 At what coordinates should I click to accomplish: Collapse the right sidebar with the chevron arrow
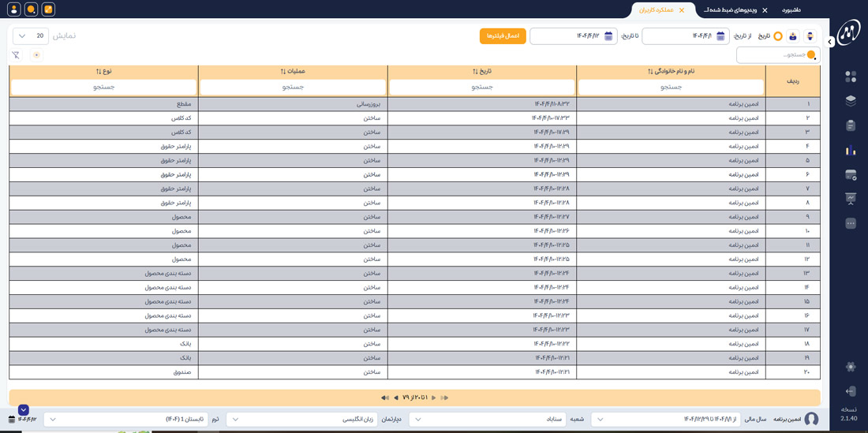830,42
